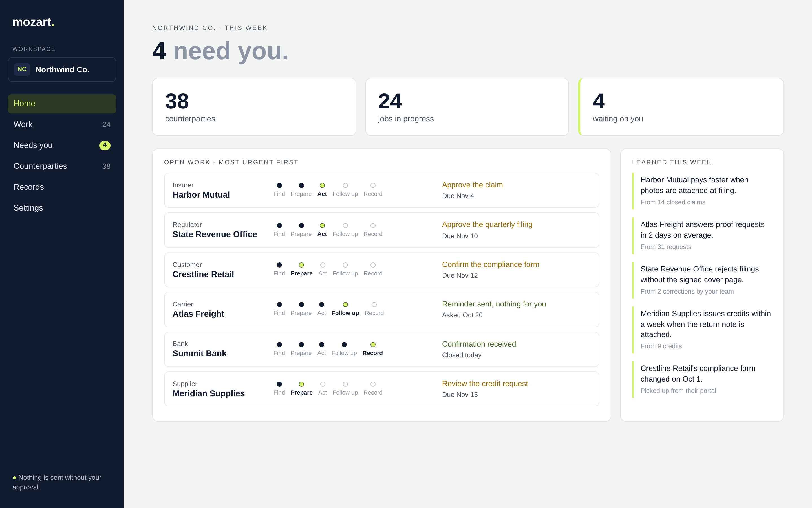Click State Revenue Office's Act step dot
Viewport: 812px width, 508px height.
point(322,225)
